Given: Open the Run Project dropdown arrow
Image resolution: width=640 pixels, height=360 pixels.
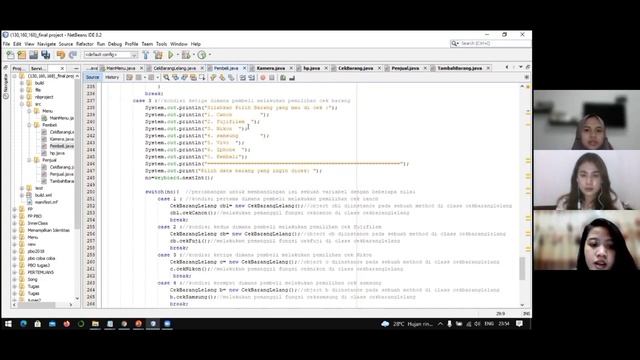Looking at the screenshot, I should coord(178,55).
